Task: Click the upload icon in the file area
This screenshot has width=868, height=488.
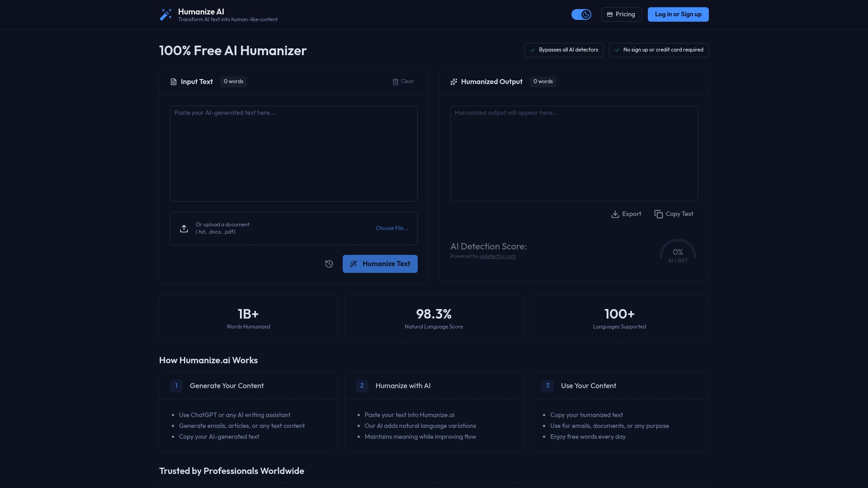Action: (184, 229)
